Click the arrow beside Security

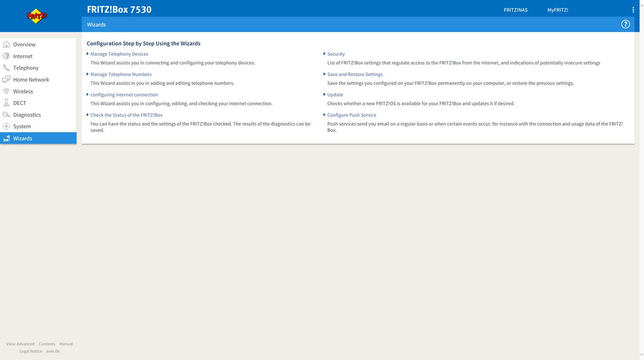tap(325, 54)
